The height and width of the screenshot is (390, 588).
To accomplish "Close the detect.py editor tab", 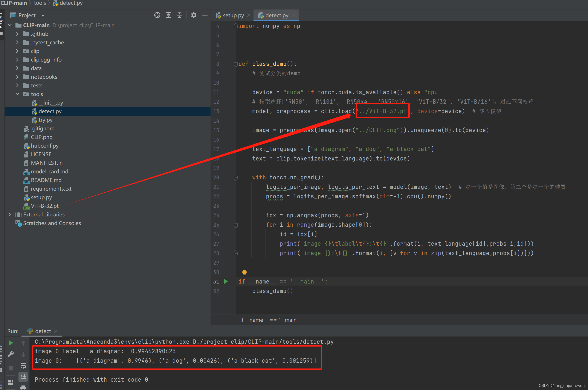I will pyautogui.click(x=293, y=15).
